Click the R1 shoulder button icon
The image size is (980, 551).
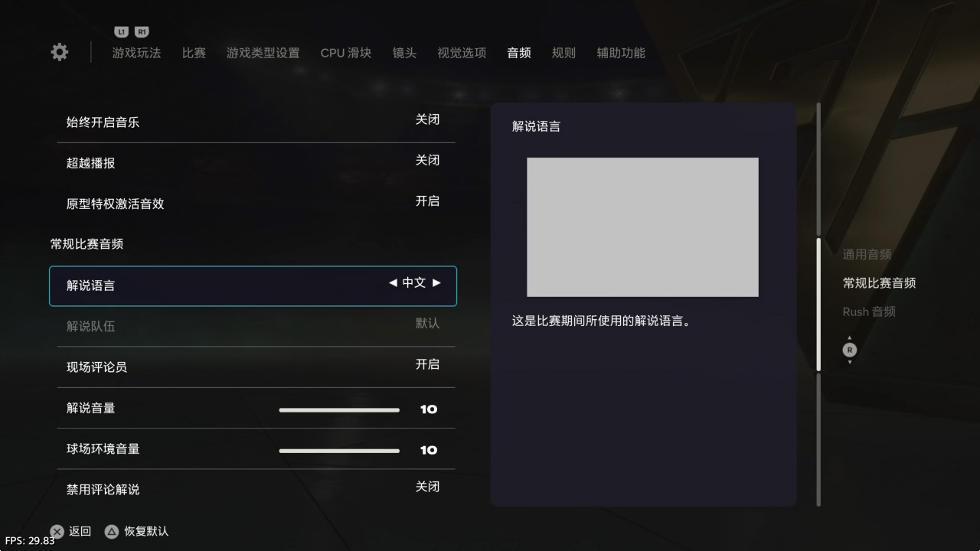click(142, 31)
